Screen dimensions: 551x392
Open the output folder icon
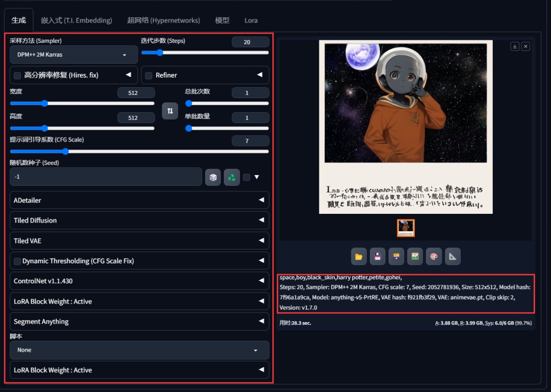(359, 257)
